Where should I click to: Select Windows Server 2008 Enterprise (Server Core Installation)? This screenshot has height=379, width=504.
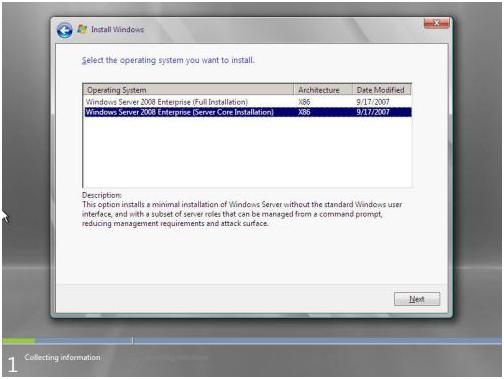pyautogui.click(x=247, y=112)
